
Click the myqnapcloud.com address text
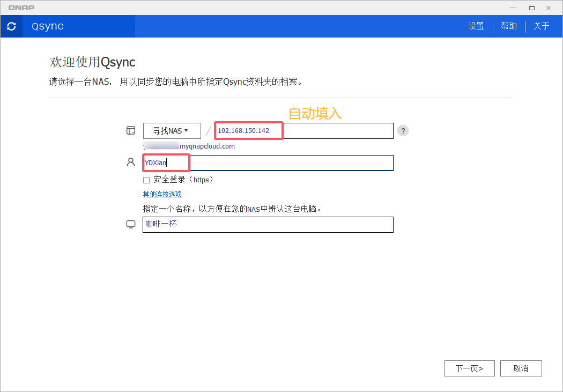[x=189, y=146]
